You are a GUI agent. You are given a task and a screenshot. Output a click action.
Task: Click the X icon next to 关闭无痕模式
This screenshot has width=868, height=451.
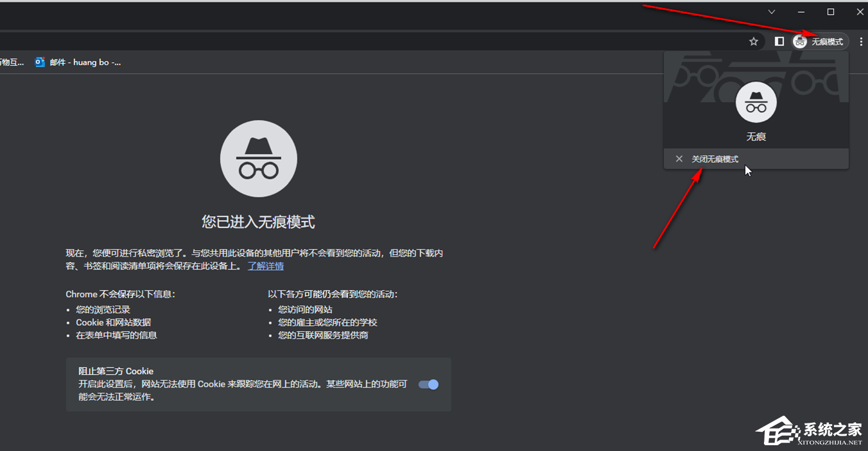679,158
